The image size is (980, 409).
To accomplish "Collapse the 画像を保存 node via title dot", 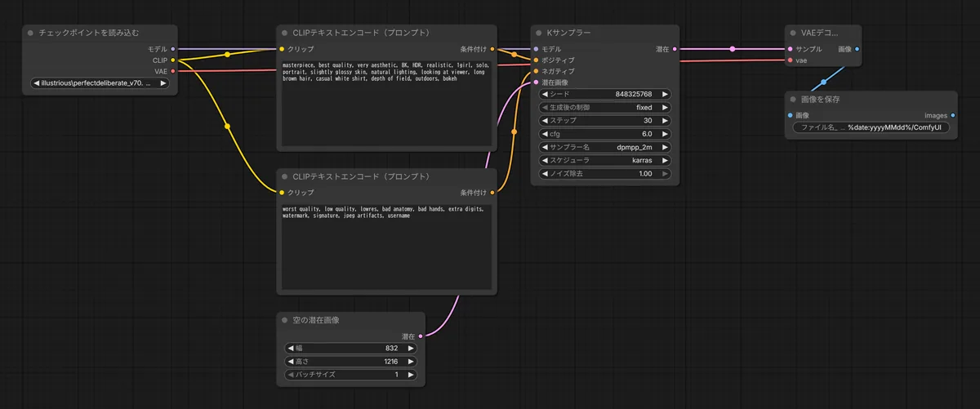I will click(x=793, y=99).
